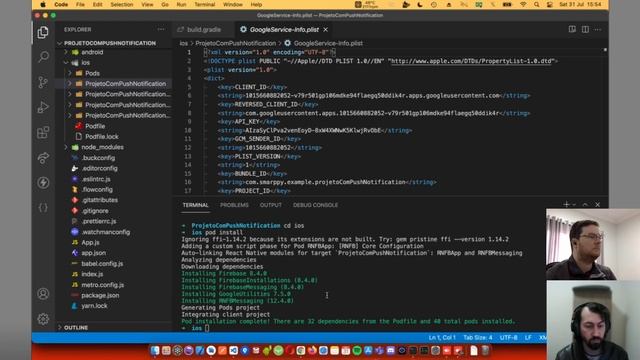Open the Manage gear in activity bar

43,319
